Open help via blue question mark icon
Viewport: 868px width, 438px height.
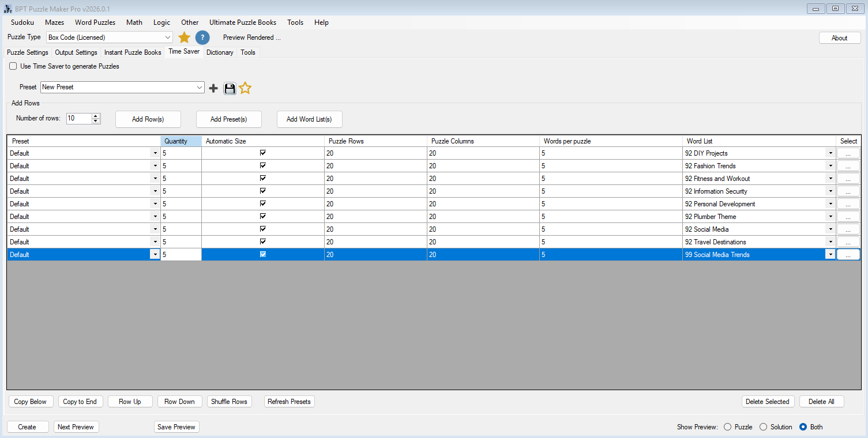(x=202, y=37)
